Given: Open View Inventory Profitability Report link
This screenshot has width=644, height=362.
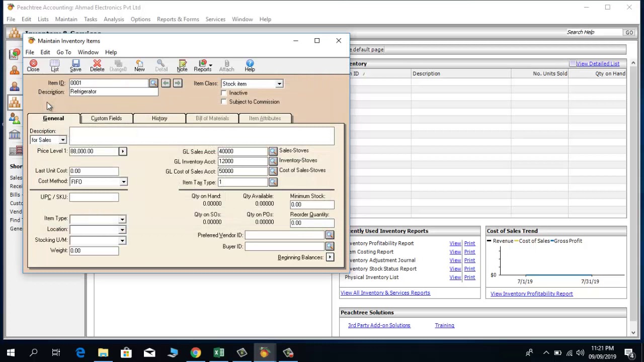Looking at the screenshot, I should pyautogui.click(x=531, y=294).
